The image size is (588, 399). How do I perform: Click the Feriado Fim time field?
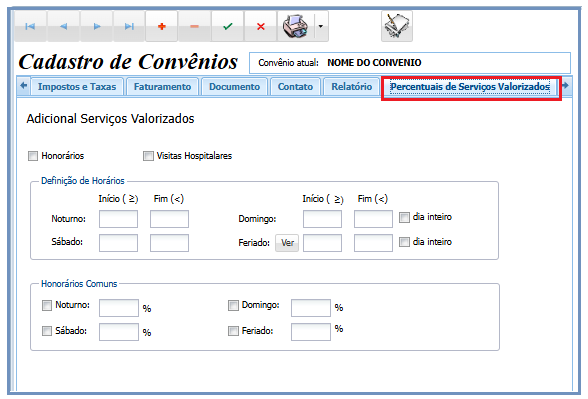[x=373, y=243]
